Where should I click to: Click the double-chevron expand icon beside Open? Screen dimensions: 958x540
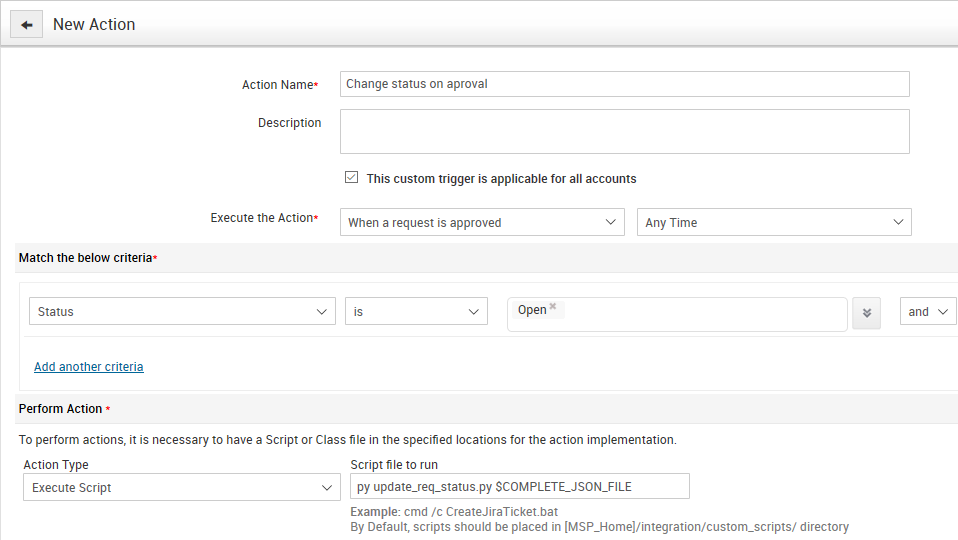point(867,312)
